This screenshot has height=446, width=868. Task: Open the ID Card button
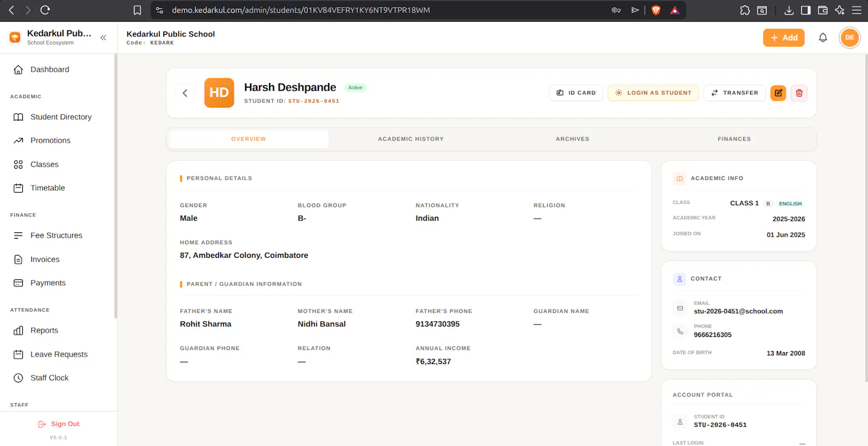click(576, 93)
